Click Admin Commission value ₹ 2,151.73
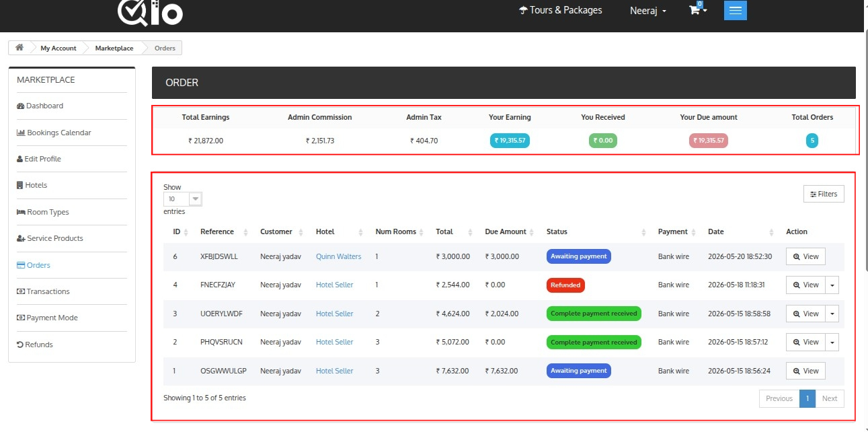The image size is (868, 432). [x=320, y=141]
